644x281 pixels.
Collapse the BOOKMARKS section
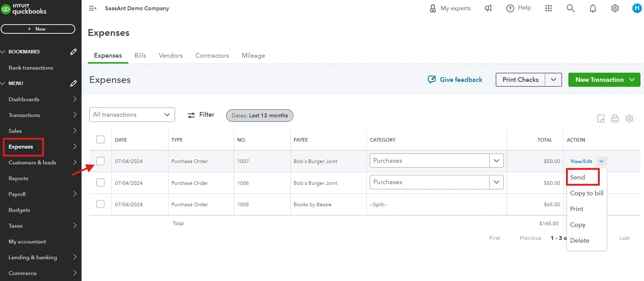click(x=3, y=52)
